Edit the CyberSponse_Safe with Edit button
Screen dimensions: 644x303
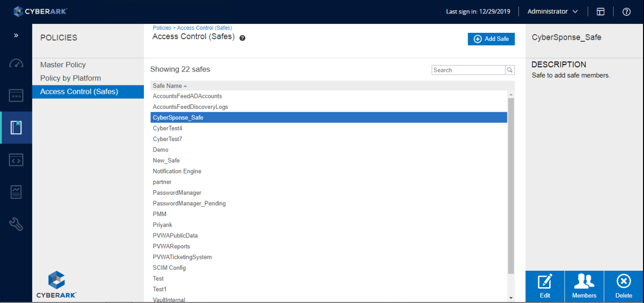[545, 287]
